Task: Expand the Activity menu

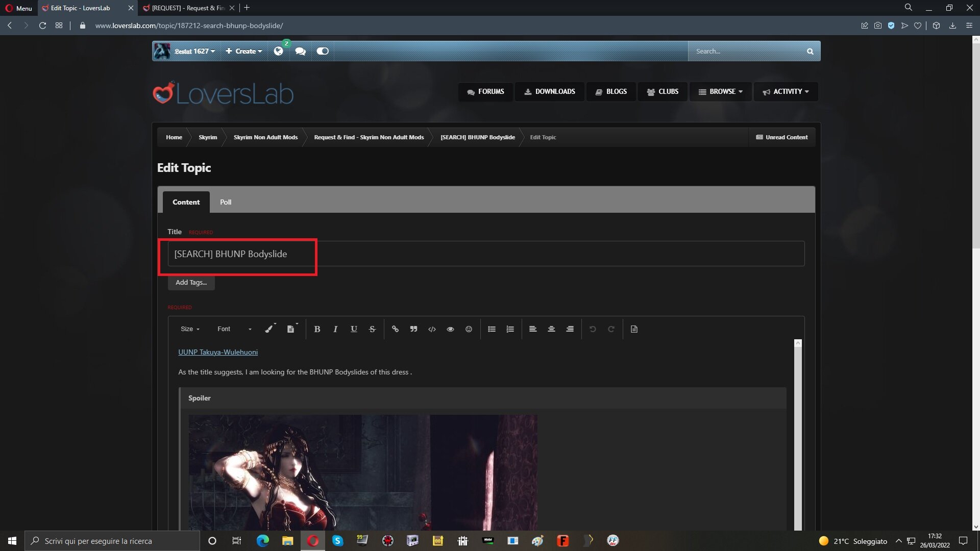Action: (786, 92)
